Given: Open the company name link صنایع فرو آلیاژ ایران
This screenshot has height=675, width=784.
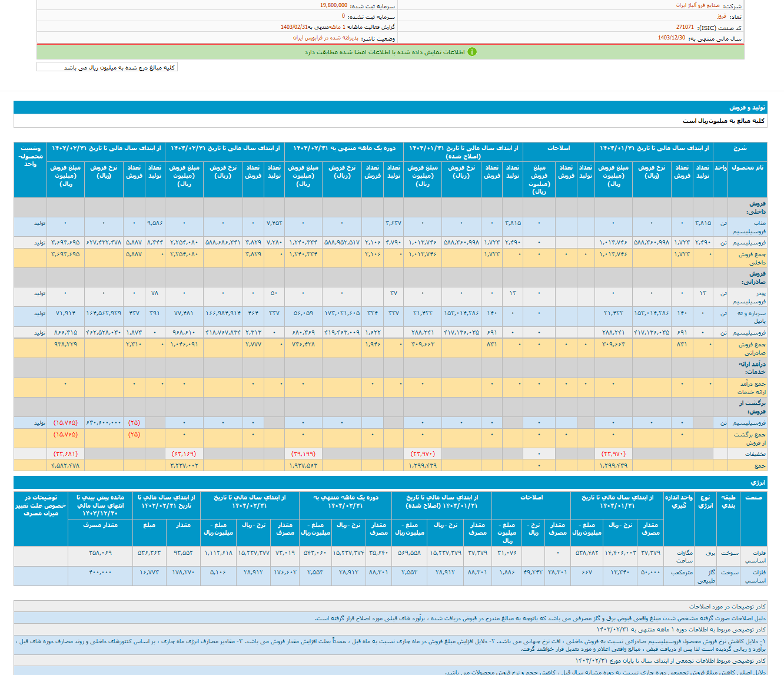Looking at the screenshot, I should (x=697, y=5).
